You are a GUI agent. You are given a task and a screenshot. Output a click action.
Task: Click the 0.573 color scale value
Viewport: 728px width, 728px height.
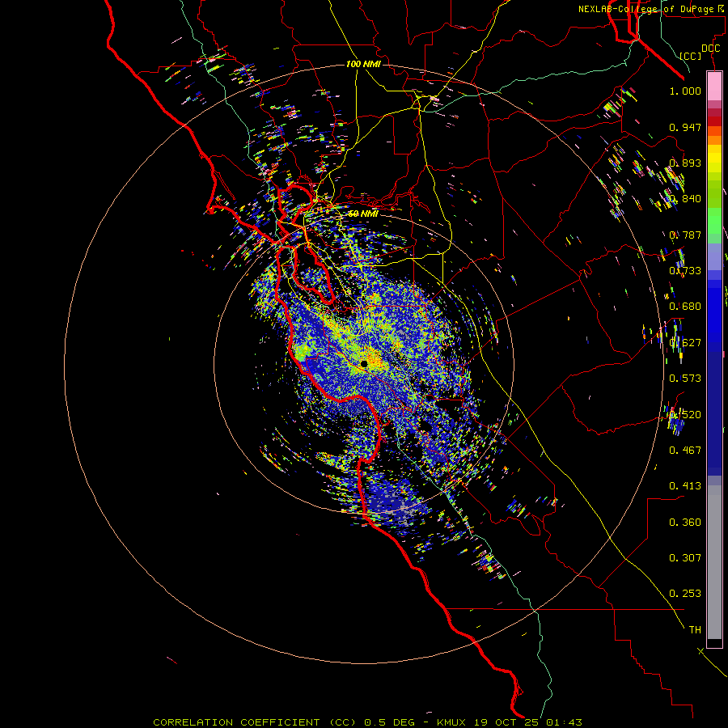[x=685, y=379]
